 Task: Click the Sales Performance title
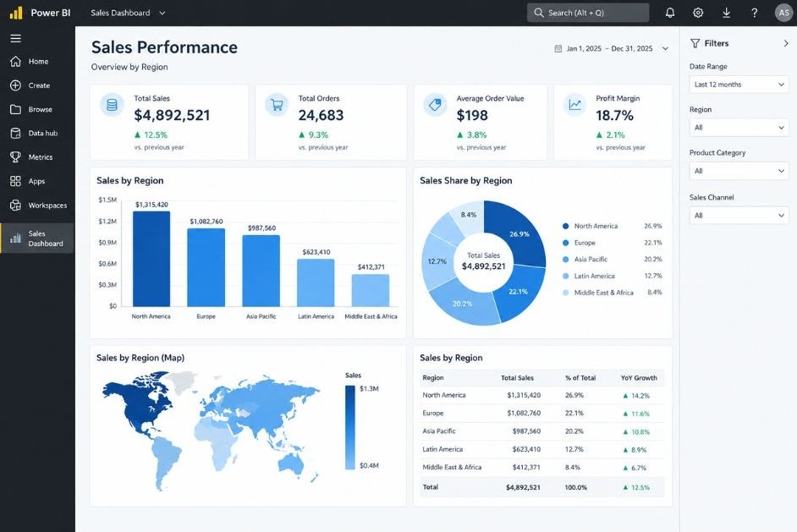pyautogui.click(x=164, y=47)
